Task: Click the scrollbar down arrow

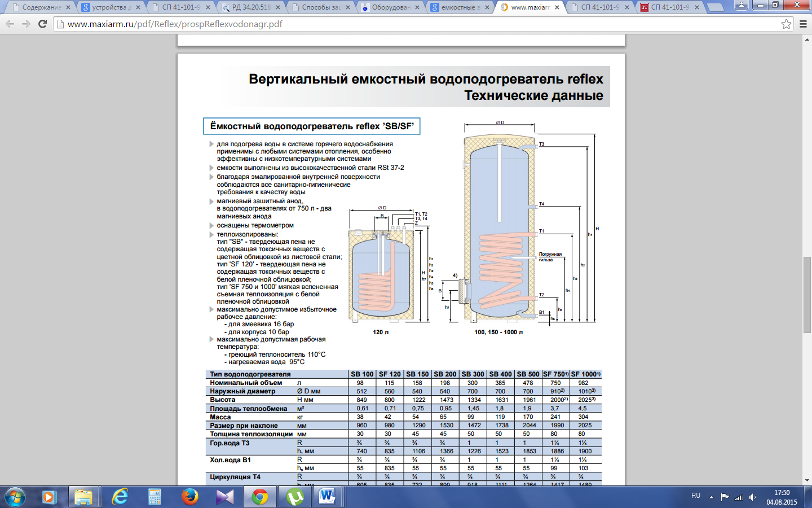Action: click(807, 480)
